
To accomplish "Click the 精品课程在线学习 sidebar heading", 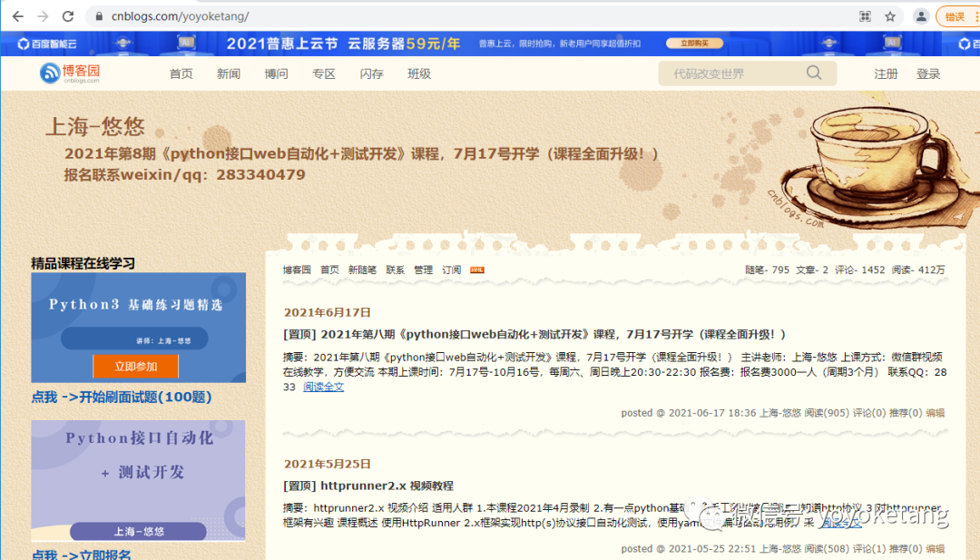I will 83,264.
